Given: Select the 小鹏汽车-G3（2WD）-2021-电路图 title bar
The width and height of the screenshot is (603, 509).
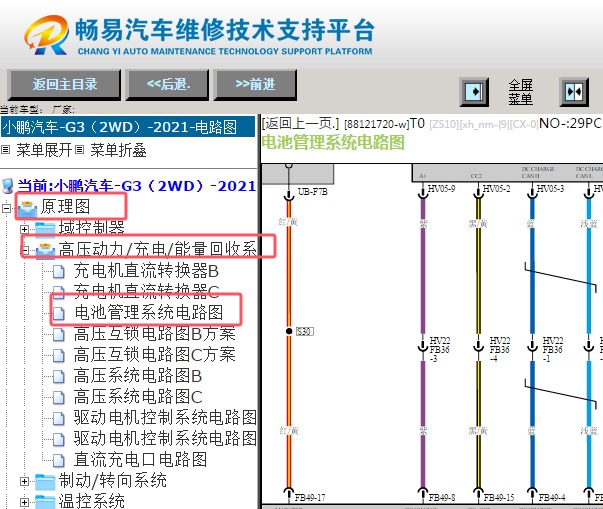Looking at the screenshot, I should [x=128, y=127].
